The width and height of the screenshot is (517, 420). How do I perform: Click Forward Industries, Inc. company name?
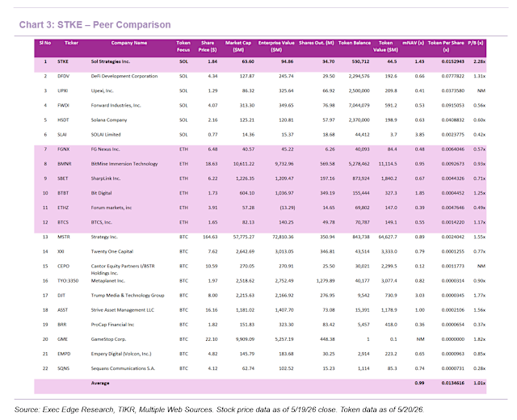tap(116, 106)
